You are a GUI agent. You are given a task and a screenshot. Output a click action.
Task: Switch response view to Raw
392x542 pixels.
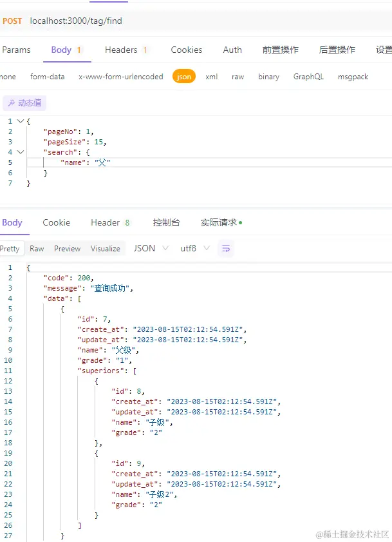click(x=37, y=249)
